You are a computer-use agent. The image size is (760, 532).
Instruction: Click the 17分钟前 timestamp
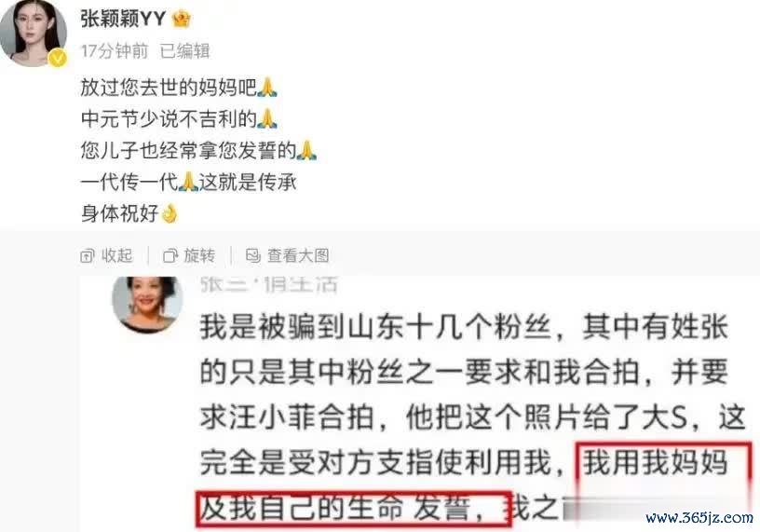pos(115,50)
